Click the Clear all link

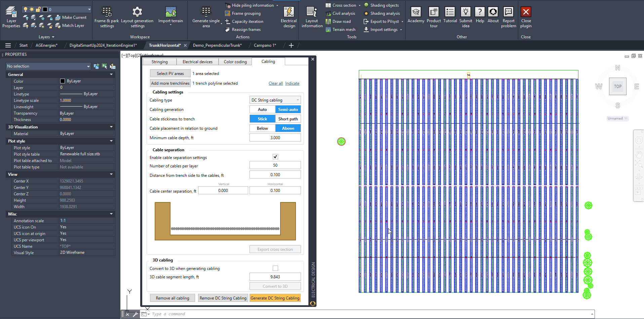275,83
